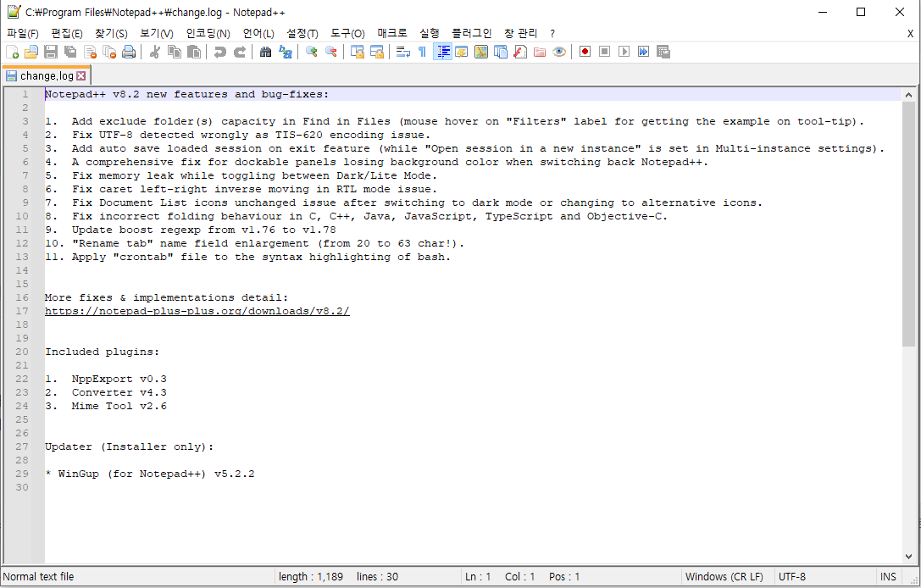The height and width of the screenshot is (588, 921).
Task: Open the 창 관리 menu
Action: coord(521,34)
